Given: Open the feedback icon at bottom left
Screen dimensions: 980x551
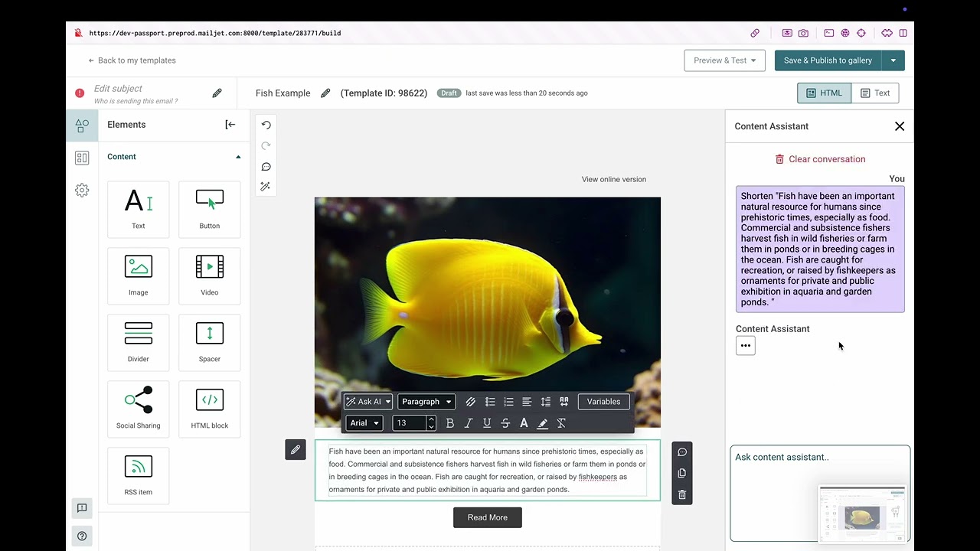Looking at the screenshot, I should point(82,508).
